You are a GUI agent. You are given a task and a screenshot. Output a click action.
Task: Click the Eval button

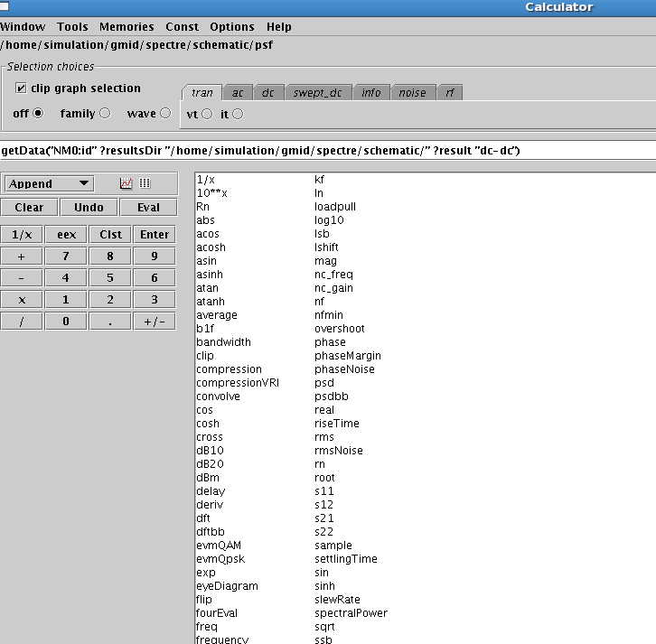click(x=148, y=208)
